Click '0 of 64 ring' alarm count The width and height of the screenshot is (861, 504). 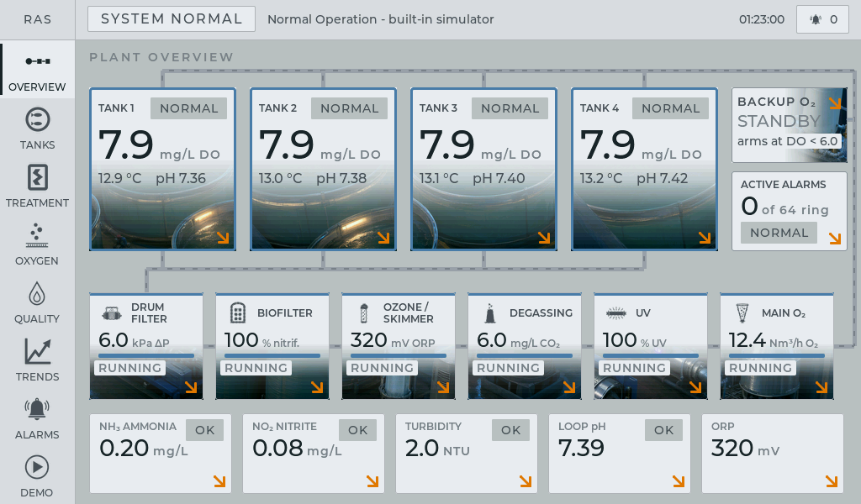(784, 207)
